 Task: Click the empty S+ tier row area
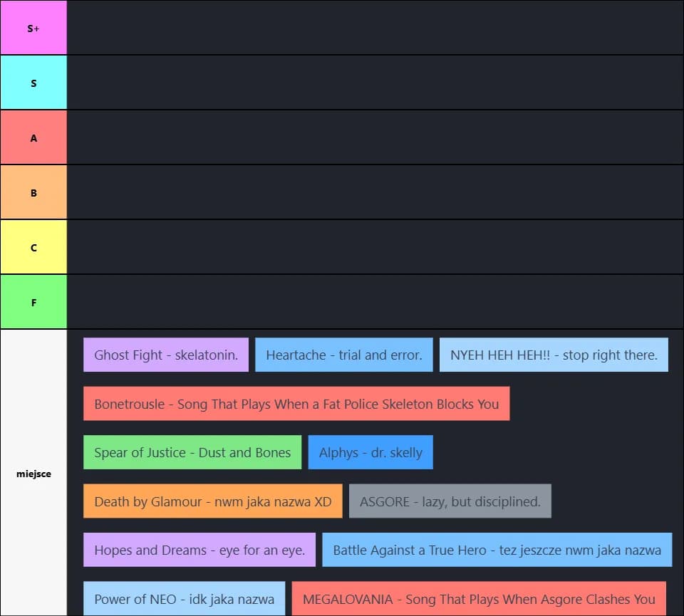point(375,28)
